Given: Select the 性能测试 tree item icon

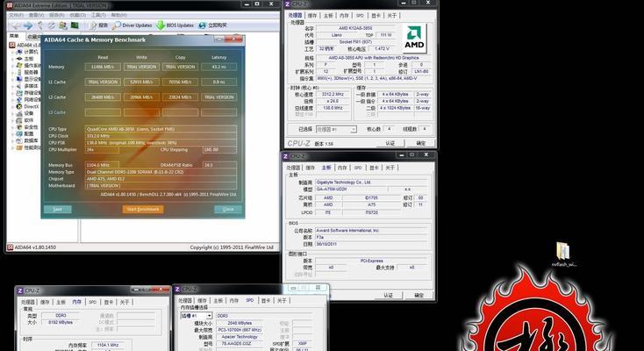Looking at the screenshot, I should click(19, 147).
